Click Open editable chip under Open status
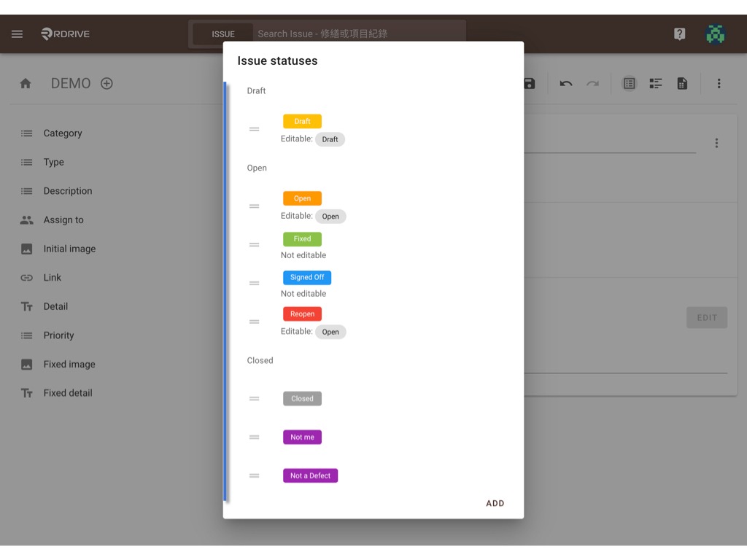This screenshot has width=747, height=560. coord(330,216)
